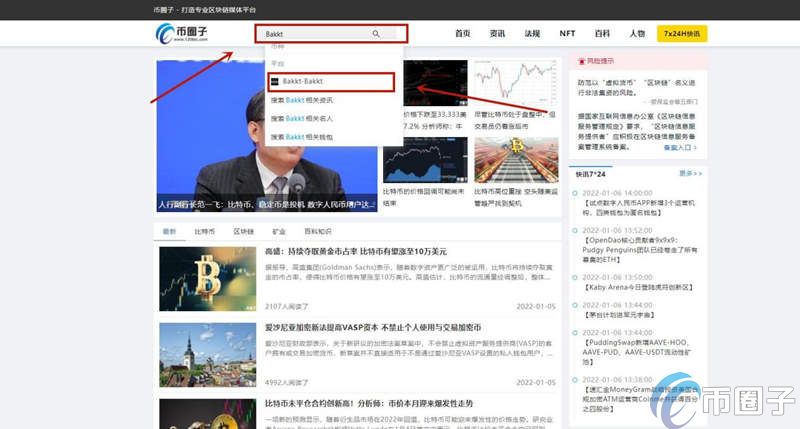This screenshot has height=429, width=800.
Task: Open the candlestick chart thumbnail on white background
Action: point(516,83)
